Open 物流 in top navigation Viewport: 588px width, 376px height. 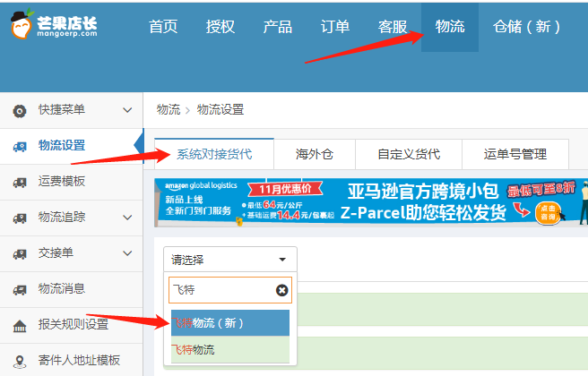[x=450, y=27]
